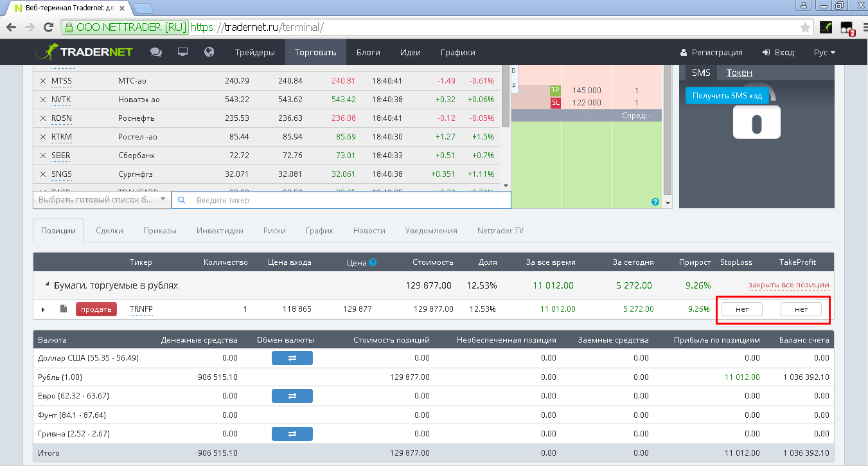
Task: Click the ROSN ticker link
Action: 61,118
